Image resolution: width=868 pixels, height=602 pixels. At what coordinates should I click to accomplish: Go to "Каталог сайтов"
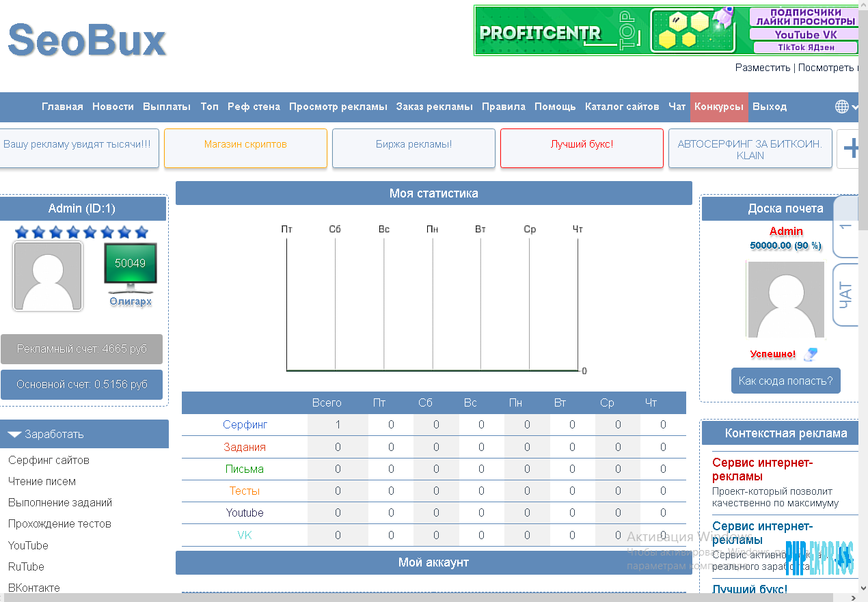click(x=622, y=107)
